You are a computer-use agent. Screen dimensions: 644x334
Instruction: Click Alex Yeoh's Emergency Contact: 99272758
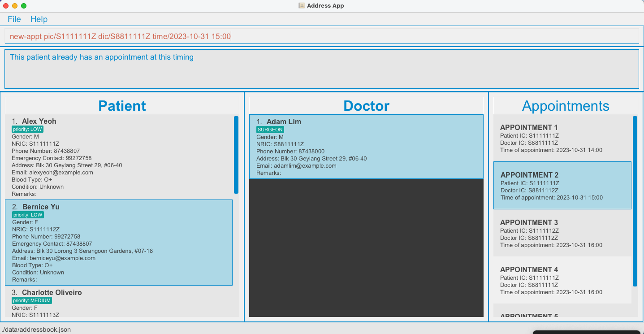[x=52, y=158]
